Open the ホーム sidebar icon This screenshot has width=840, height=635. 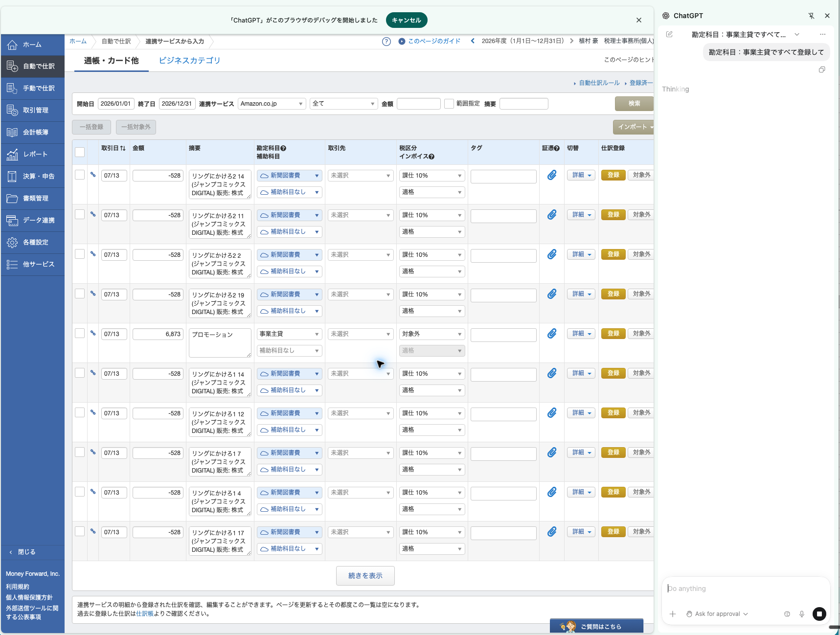[12, 45]
